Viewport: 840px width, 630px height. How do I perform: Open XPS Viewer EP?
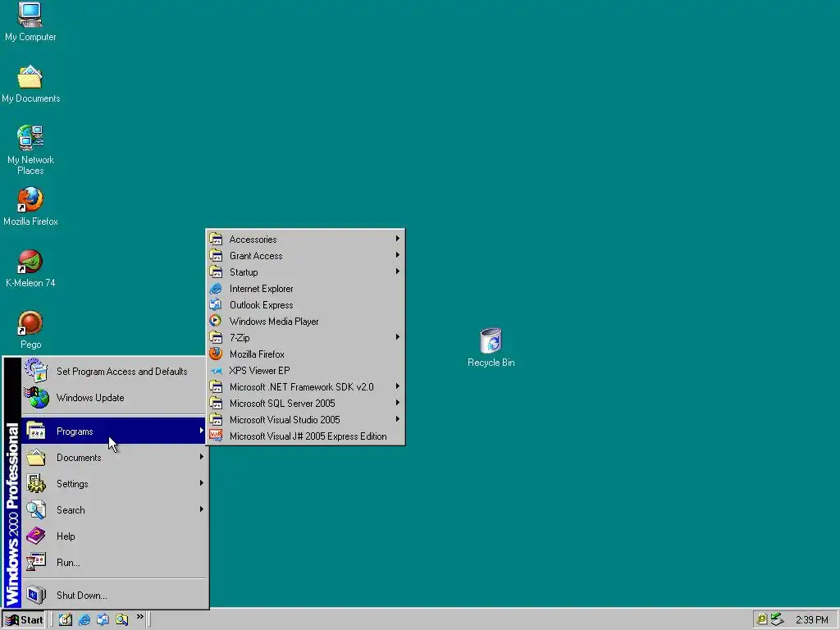tap(305, 371)
